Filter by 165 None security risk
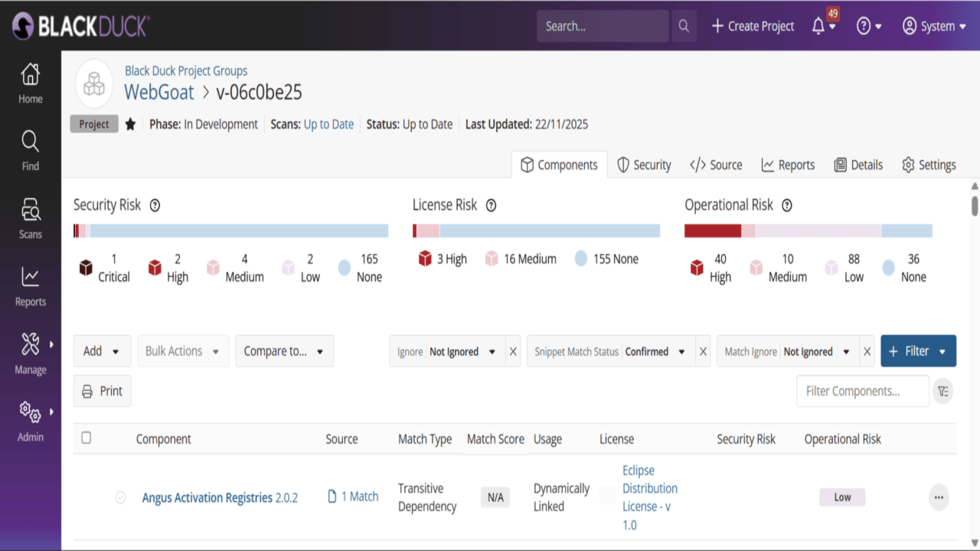The width and height of the screenshot is (980, 551). (360, 268)
